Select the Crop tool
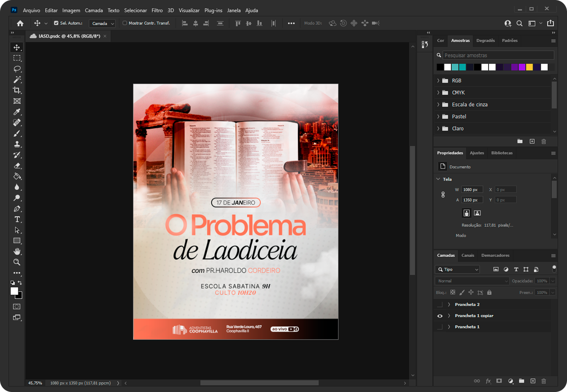This screenshot has width=567, height=392. point(17,90)
